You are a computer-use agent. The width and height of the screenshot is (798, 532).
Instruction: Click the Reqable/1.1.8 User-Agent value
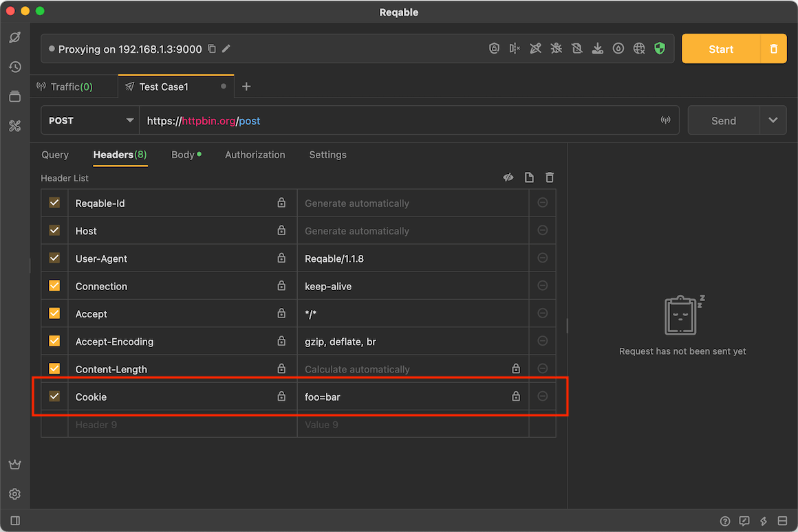pos(413,258)
